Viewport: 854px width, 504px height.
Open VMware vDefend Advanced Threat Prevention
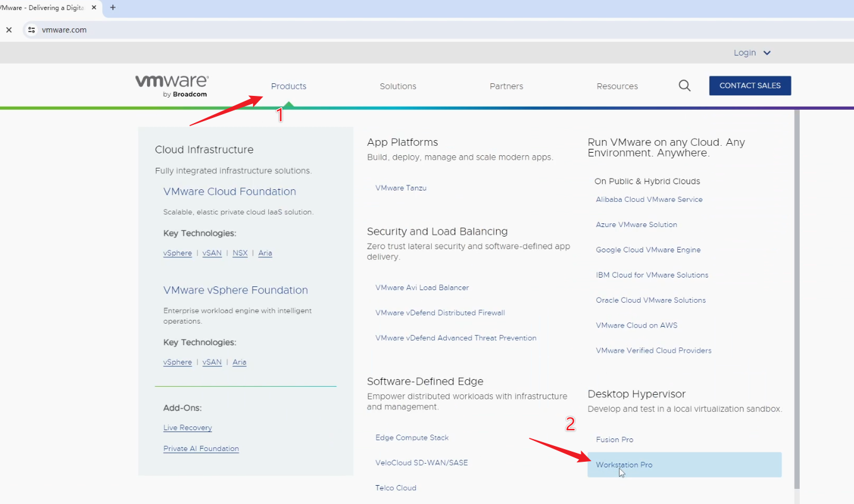(456, 338)
